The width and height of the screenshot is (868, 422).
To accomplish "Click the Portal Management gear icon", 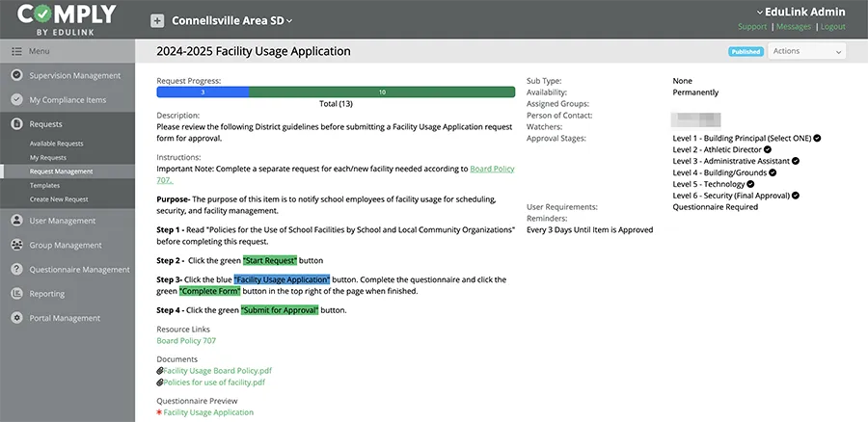I will pyautogui.click(x=17, y=318).
